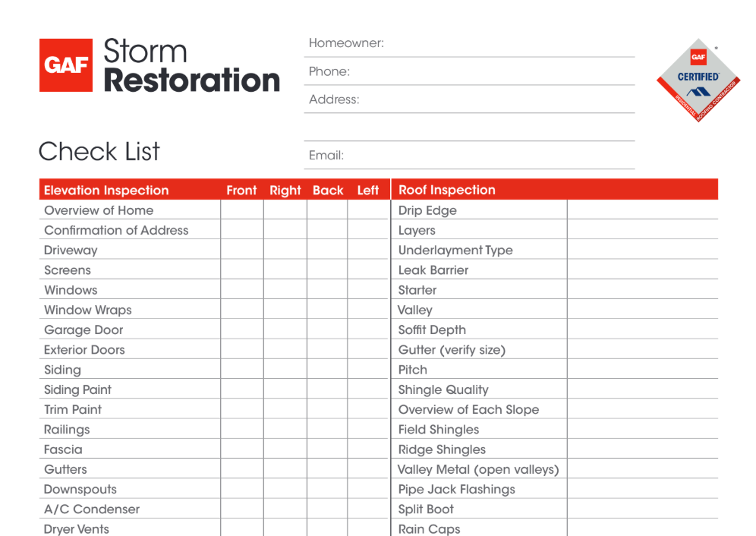Select the Starter row label
This screenshot has height=536, width=756.
pos(417,290)
